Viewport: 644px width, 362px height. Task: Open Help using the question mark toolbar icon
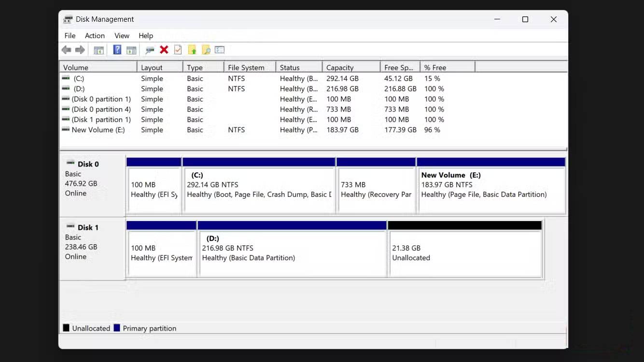tap(117, 50)
